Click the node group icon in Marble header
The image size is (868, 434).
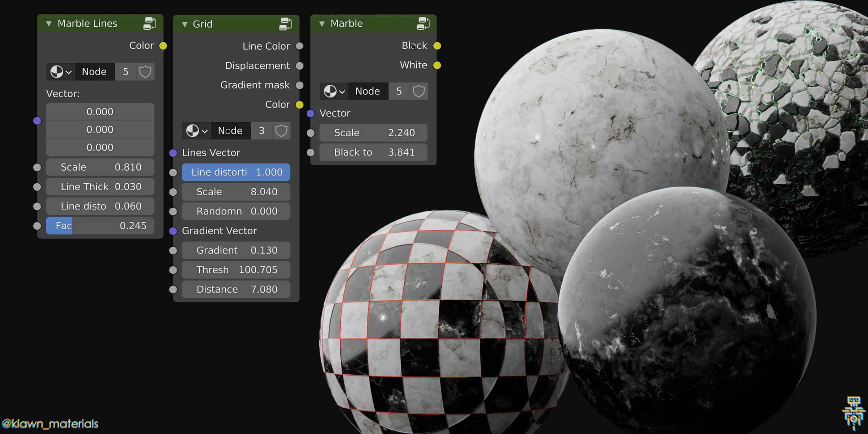pos(423,24)
